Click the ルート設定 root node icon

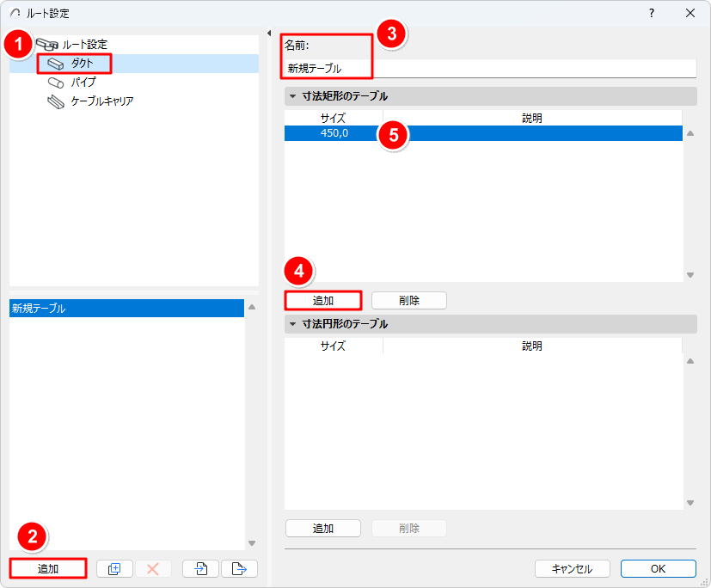point(46,45)
